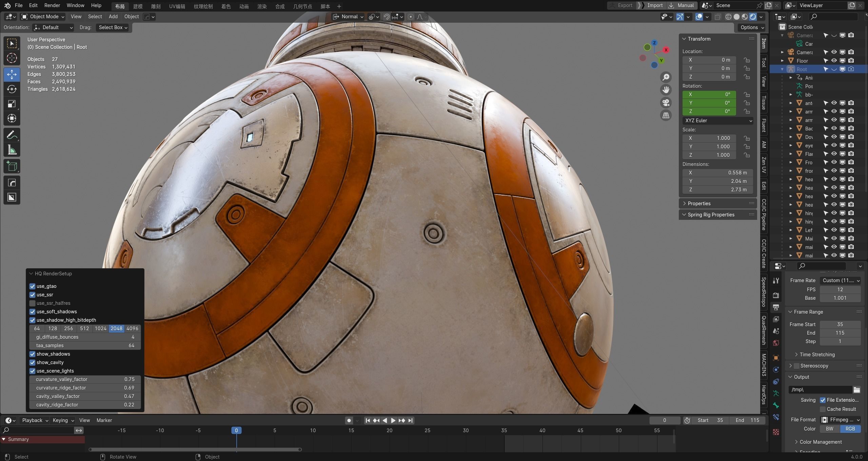Select the Select Box tool icon

(x=12, y=43)
